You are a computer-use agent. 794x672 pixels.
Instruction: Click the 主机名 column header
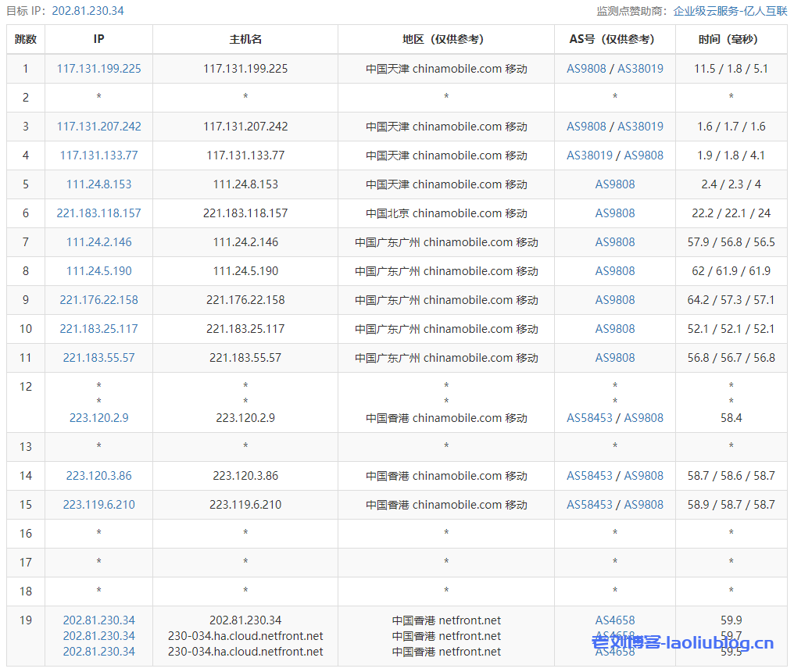pos(245,39)
